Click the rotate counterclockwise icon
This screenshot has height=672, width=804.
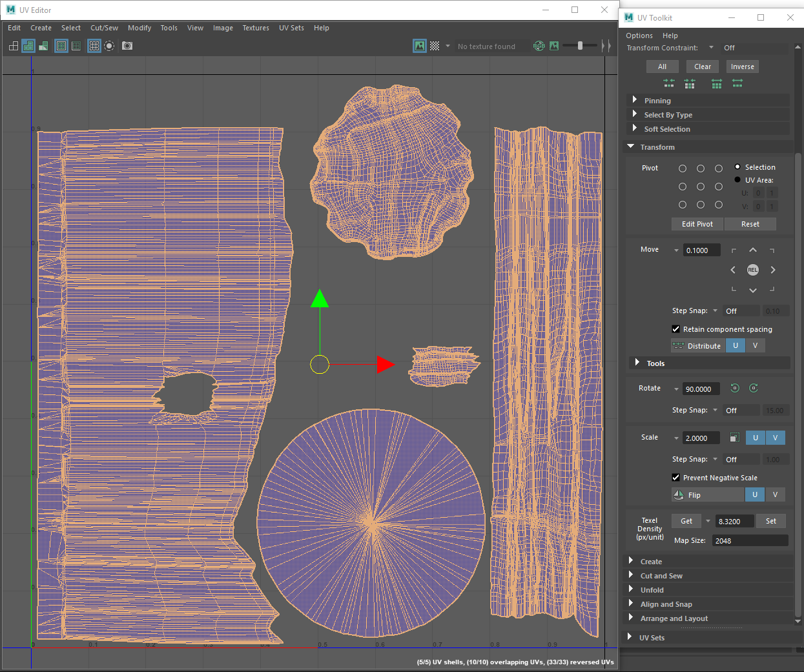735,388
